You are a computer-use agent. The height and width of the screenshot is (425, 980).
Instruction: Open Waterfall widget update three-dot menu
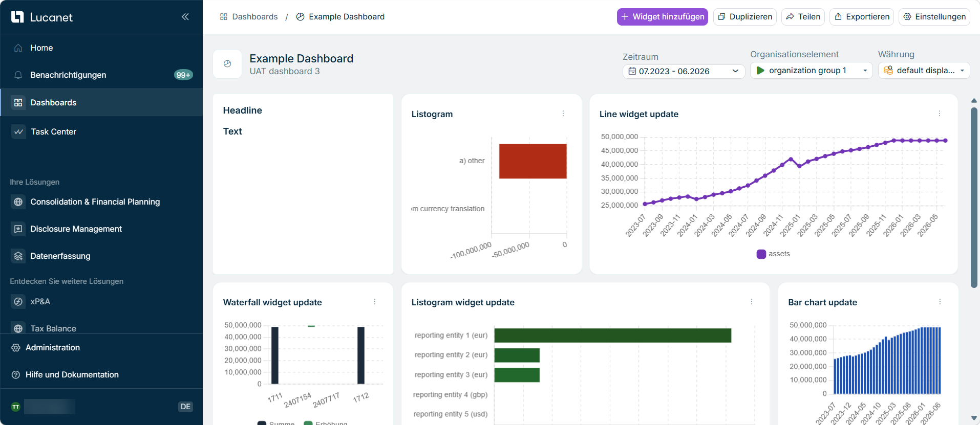coord(375,302)
